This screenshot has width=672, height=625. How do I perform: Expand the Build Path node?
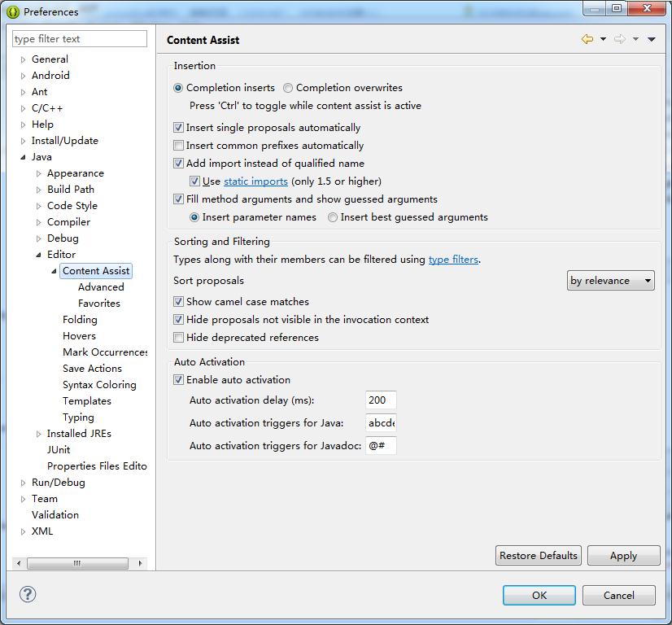point(38,190)
